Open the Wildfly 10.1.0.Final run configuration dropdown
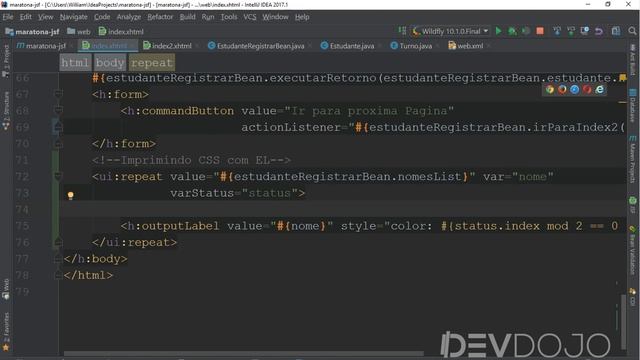Viewport: 640px width, 360px height. point(450,31)
